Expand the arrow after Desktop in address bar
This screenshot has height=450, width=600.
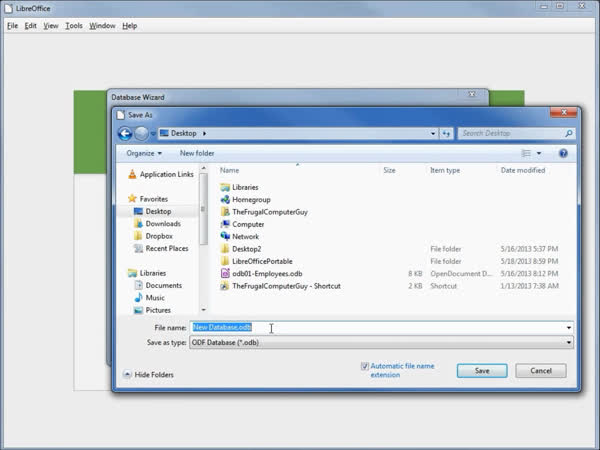point(204,134)
